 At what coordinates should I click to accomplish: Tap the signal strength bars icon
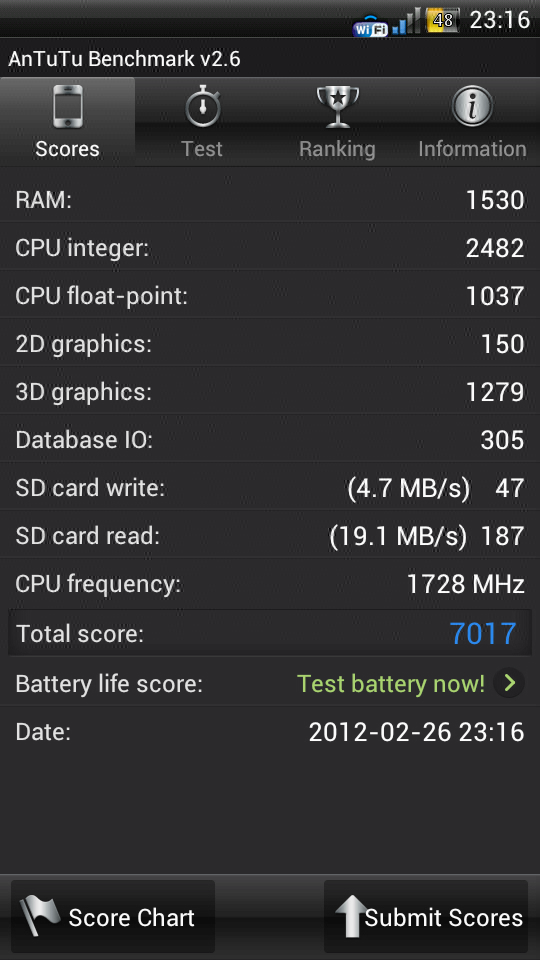[x=407, y=22]
